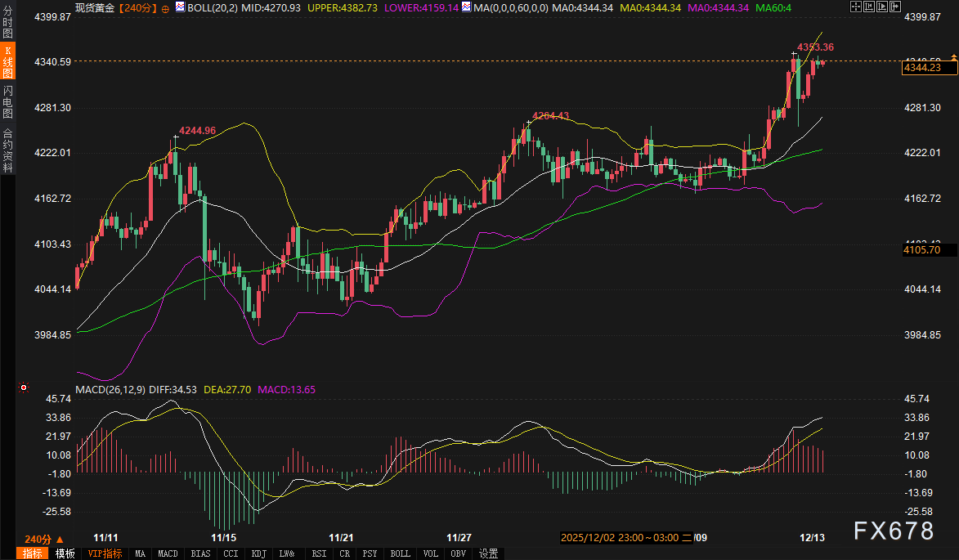Click the orange circle-plus icon beside 240分
Viewport: 959px width, 560px height.
tap(166, 8)
